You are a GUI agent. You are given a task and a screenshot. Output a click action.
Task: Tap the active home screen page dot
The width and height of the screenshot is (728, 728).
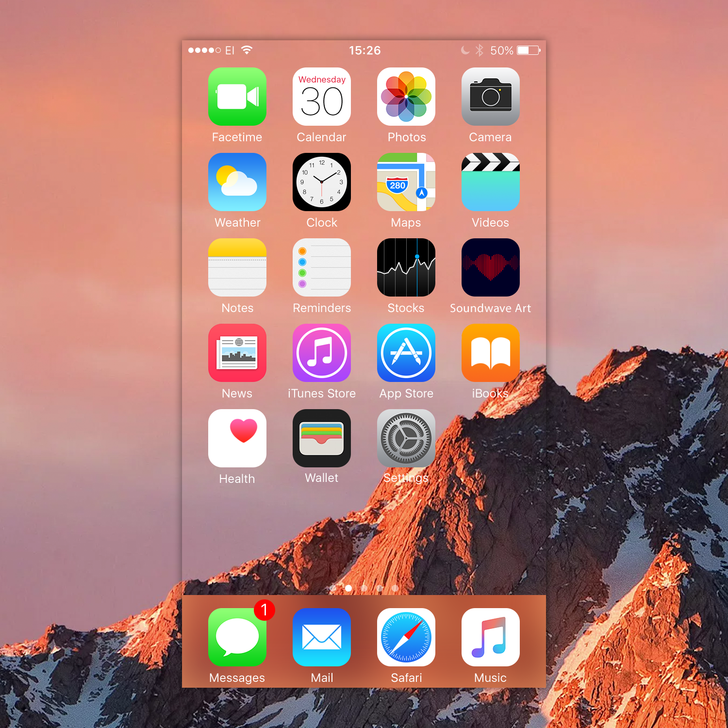click(x=348, y=588)
